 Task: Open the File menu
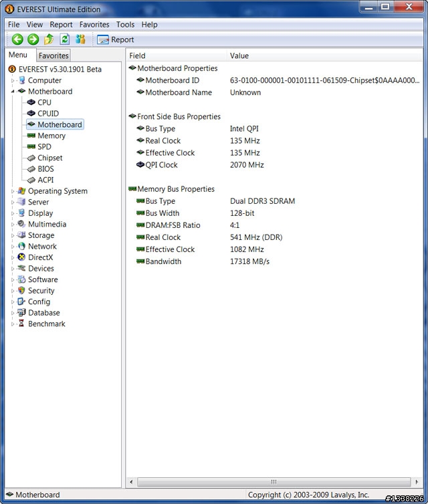[13, 25]
